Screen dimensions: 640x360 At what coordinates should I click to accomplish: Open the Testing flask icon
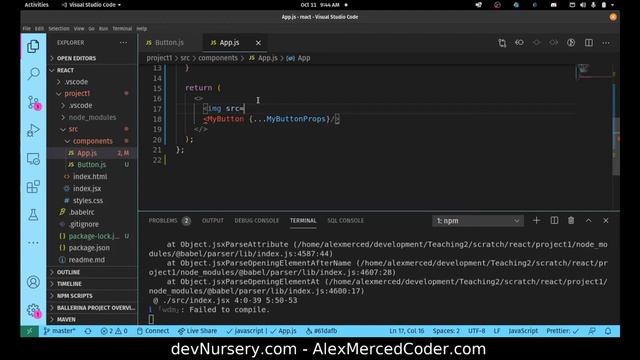pos(33,215)
